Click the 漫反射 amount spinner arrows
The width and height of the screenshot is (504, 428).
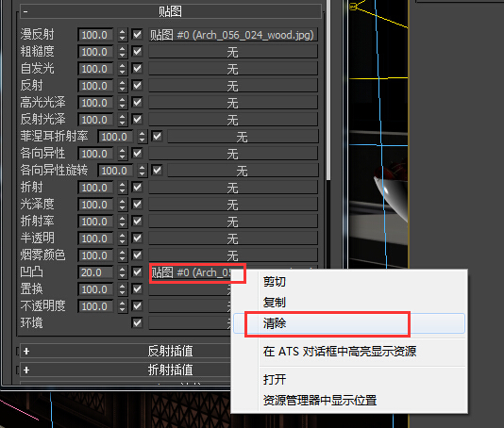pyautogui.click(x=122, y=35)
